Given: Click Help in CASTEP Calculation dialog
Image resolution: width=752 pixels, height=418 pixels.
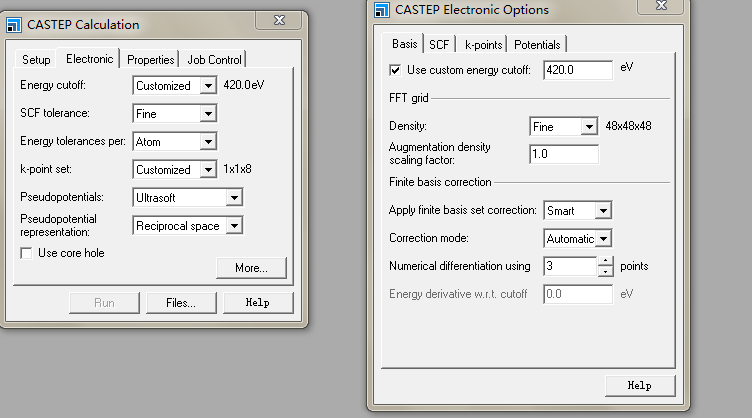Looking at the screenshot, I should pos(258,303).
